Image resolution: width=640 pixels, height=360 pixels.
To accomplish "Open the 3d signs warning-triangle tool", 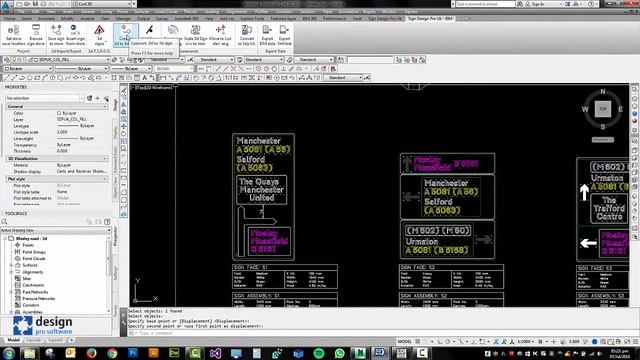I will [99, 35].
